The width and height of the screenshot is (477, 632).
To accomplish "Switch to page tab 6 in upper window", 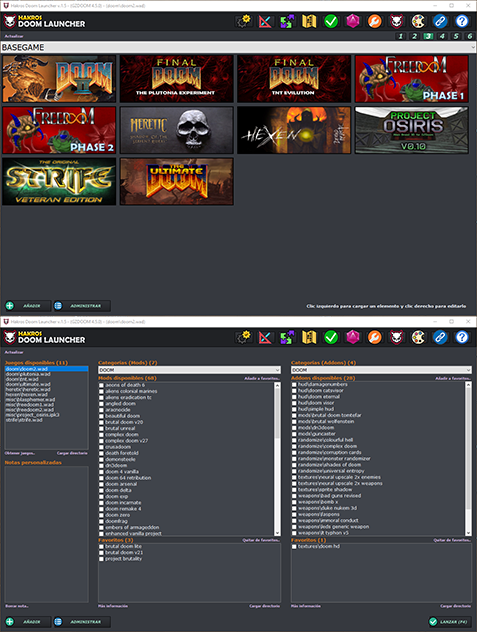I will (x=470, y=36).
